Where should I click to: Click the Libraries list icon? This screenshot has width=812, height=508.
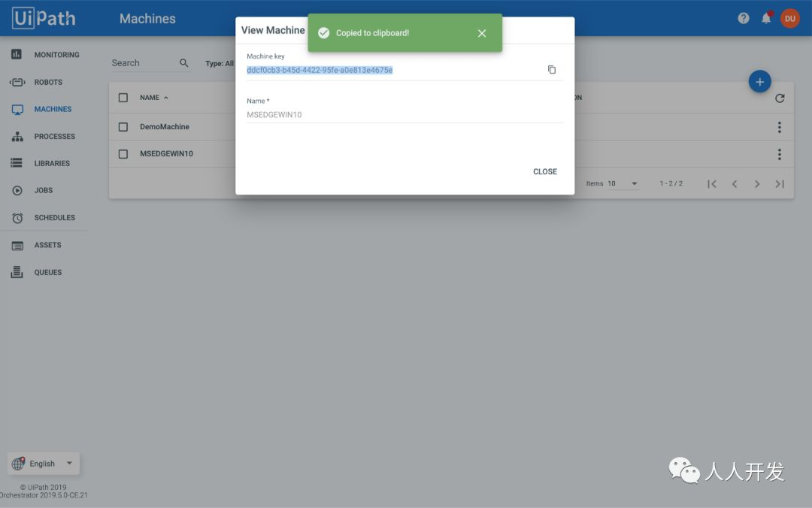17,163
